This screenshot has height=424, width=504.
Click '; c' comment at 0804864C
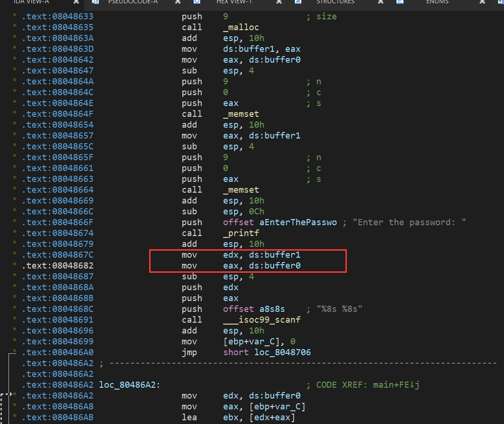point(314,92)
